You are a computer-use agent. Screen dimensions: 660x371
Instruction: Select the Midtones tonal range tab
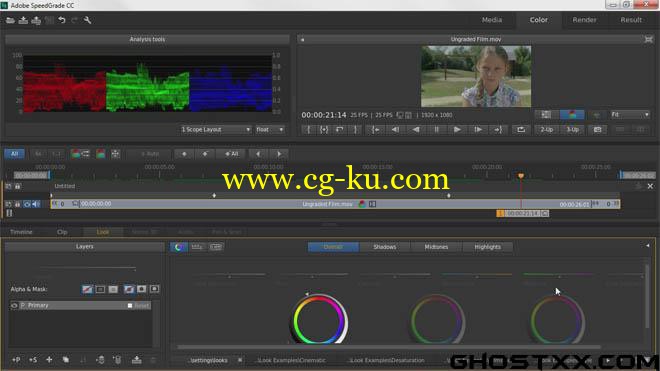[436, 247]
